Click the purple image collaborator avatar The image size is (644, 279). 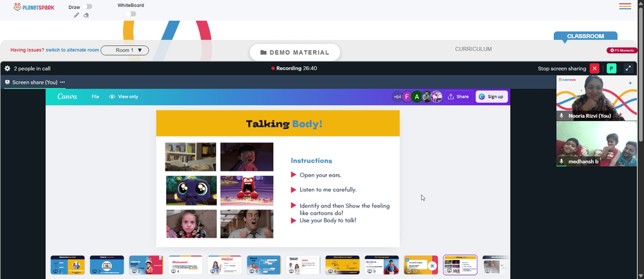[x=436, y=97]
